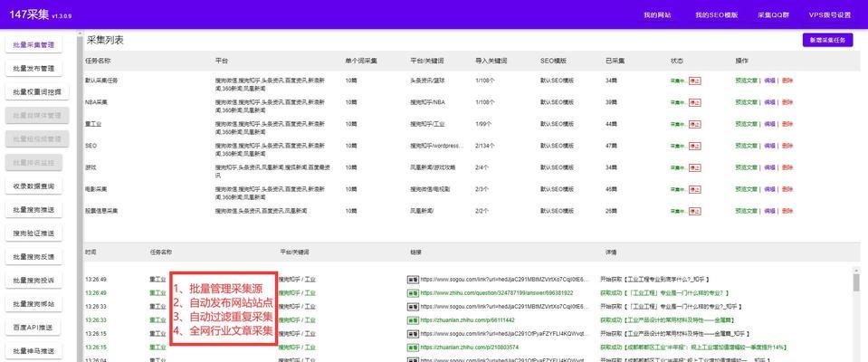
Task: Click view badge beside zhuanlan.zhihu.com/p/66111442 link
Action: click(413, 320)
